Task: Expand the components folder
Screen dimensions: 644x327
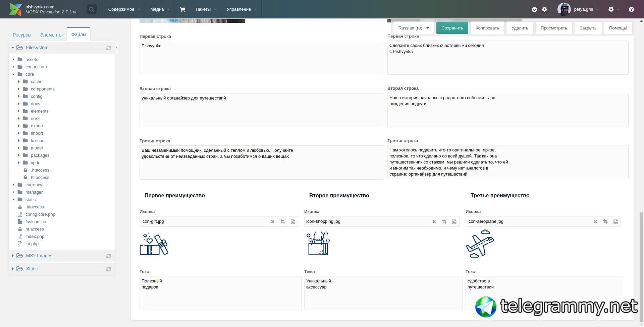Action: [19, 89]
